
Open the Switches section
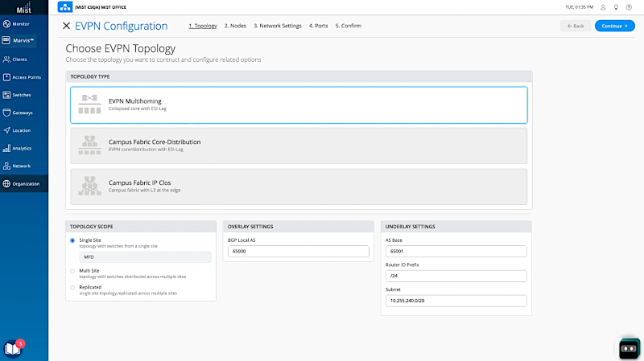[23, 95]
